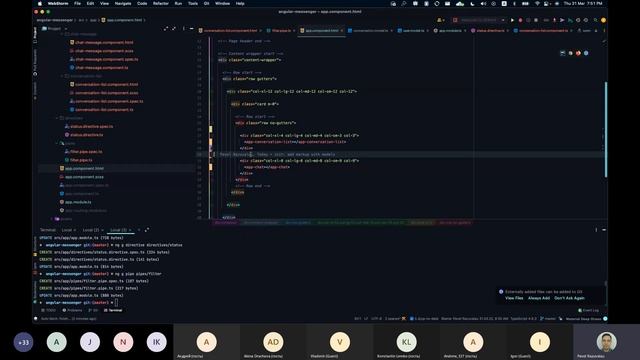
Task: Open the macOS clock in menu bar
Action: [582, 3]
